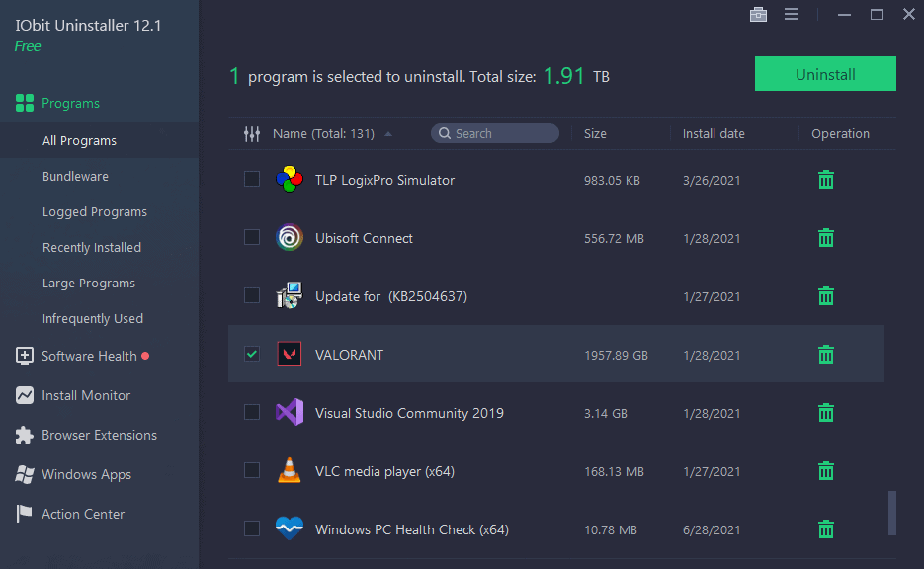Sort by the Size column header

click(595, 134)
